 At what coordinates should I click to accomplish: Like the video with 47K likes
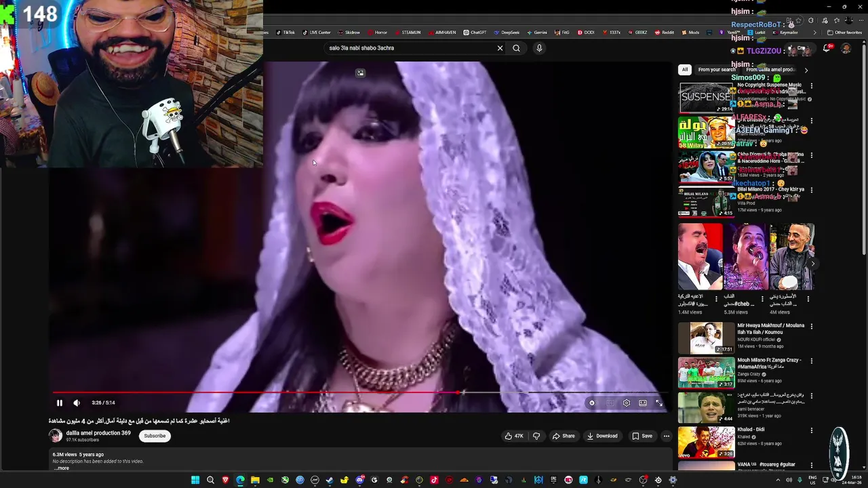click(514, 436)
